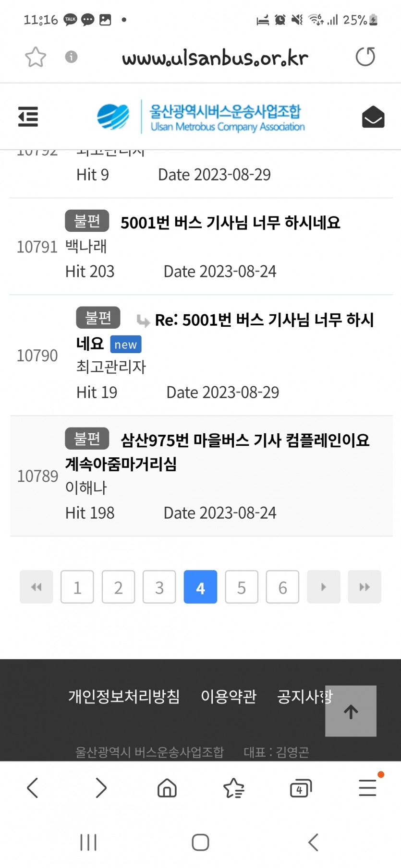Open 개인정보처리방침 footer link

coord(124,696)
